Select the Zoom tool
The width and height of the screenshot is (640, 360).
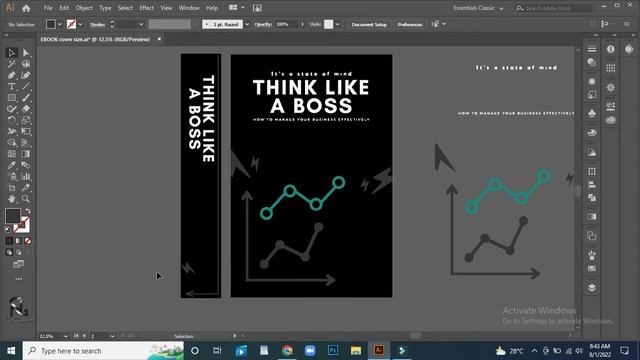pos(26,199)
